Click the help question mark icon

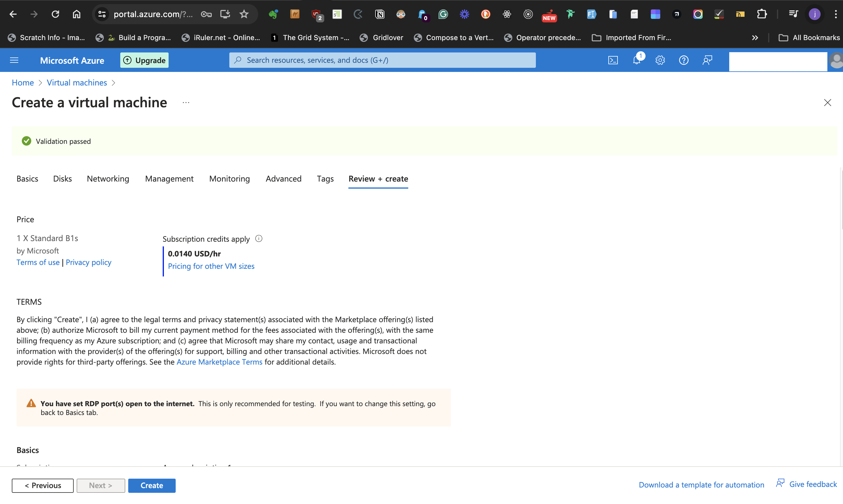pyautogui.click(x=683, y=60)
